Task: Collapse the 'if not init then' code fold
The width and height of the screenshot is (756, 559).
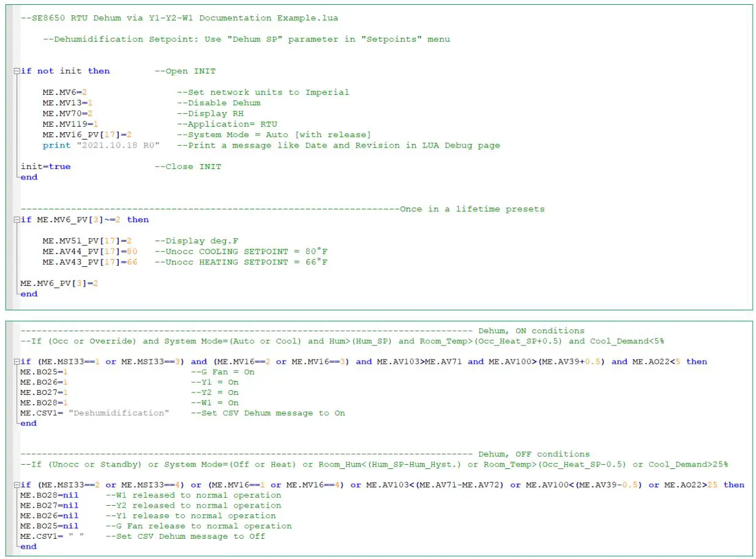Action: click(16, 71)
